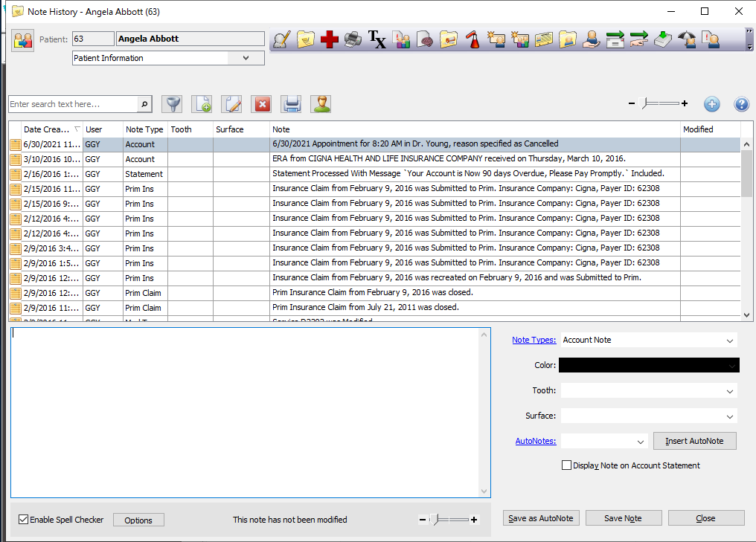
Task: Click the blue question mark help icon
Action: pos(742,104)
